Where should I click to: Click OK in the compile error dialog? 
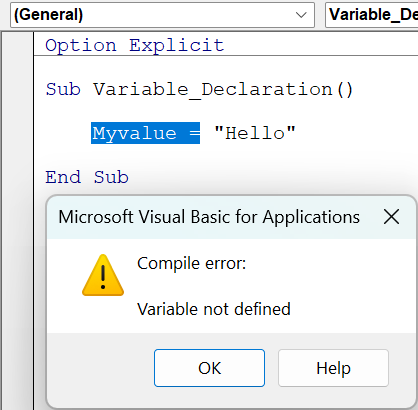(209, 368)
